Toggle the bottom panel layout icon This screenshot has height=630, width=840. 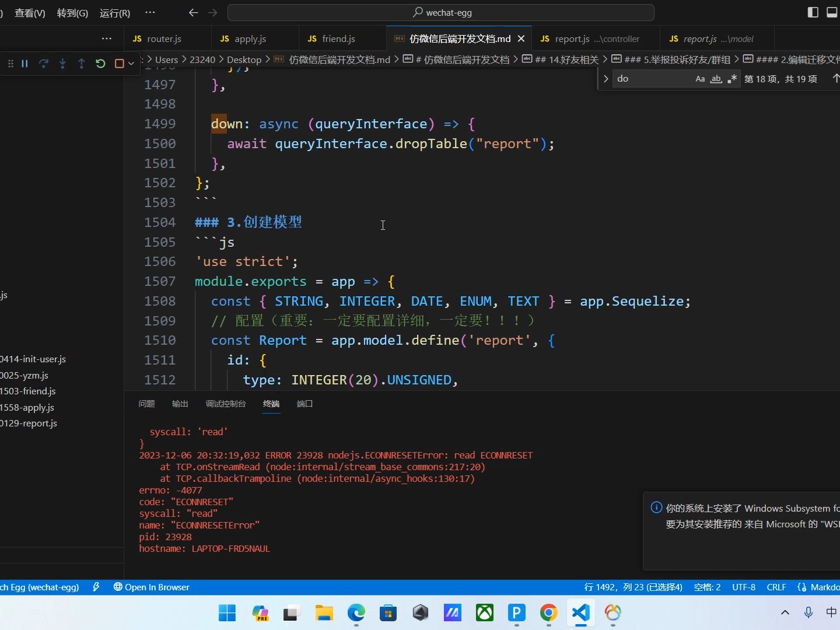pyautogui.click(x=832, y=12)
